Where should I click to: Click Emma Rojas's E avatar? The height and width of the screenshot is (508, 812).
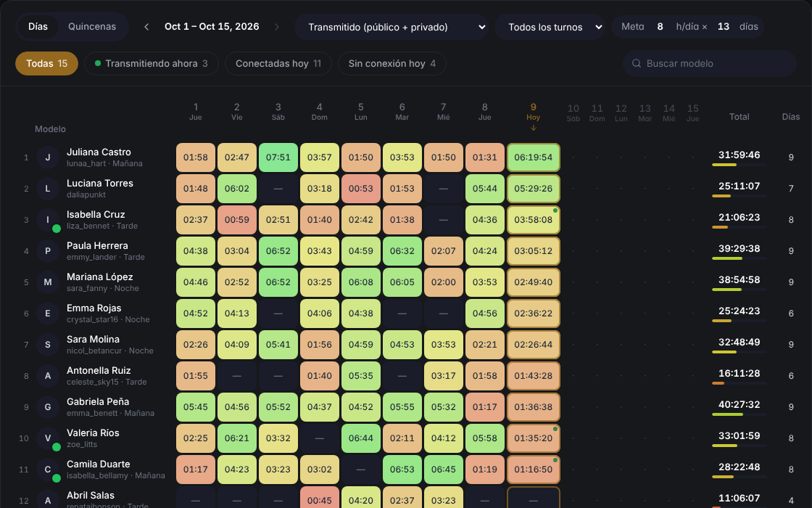(x=48, y=313)
